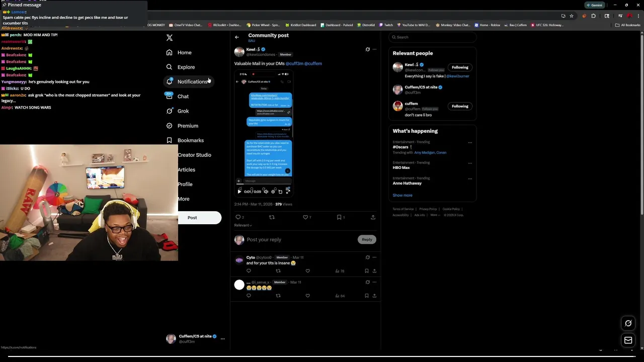The image size is (644, 362).
Task: Like Kewl's post with 7 likes
Action: pos(305,217)
